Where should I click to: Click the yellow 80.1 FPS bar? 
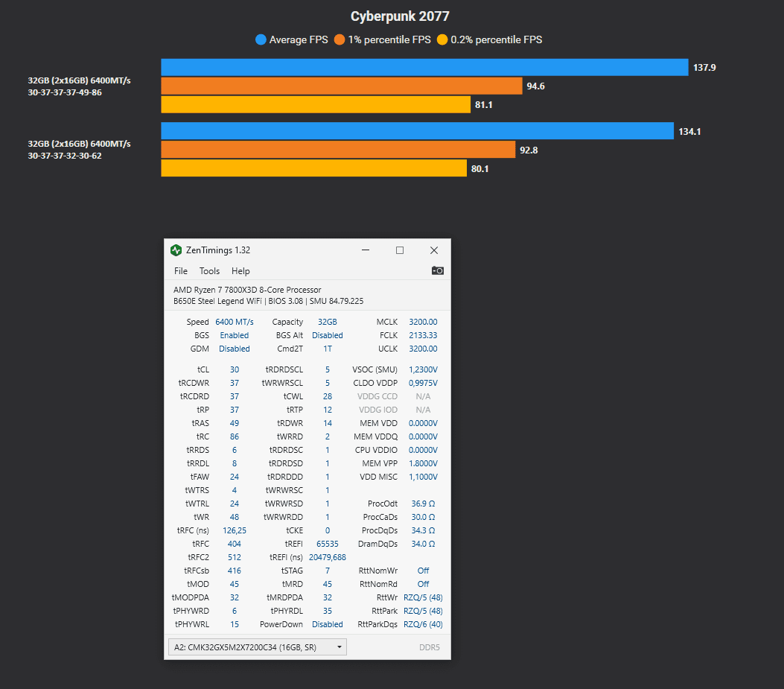[313, 168]
